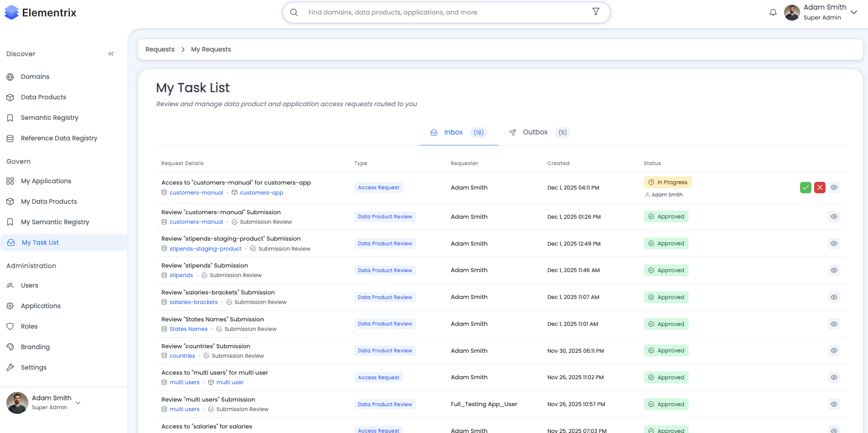Screen dimensions: 868x433
Task: Open Roles in the sidebar
Action: (29, 326)
